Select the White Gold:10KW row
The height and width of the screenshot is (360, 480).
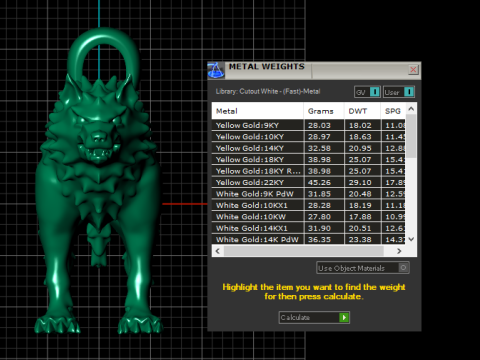coord(308,217)
